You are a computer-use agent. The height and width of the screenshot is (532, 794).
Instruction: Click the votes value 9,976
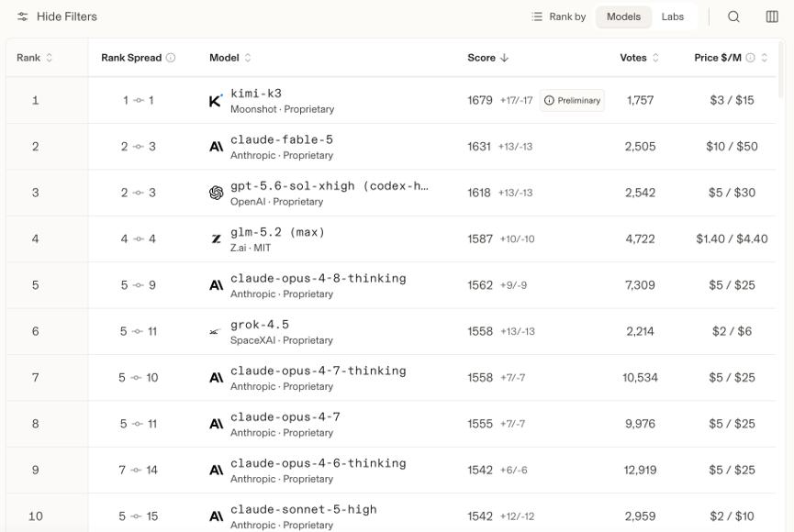click(x=640, y=424)
